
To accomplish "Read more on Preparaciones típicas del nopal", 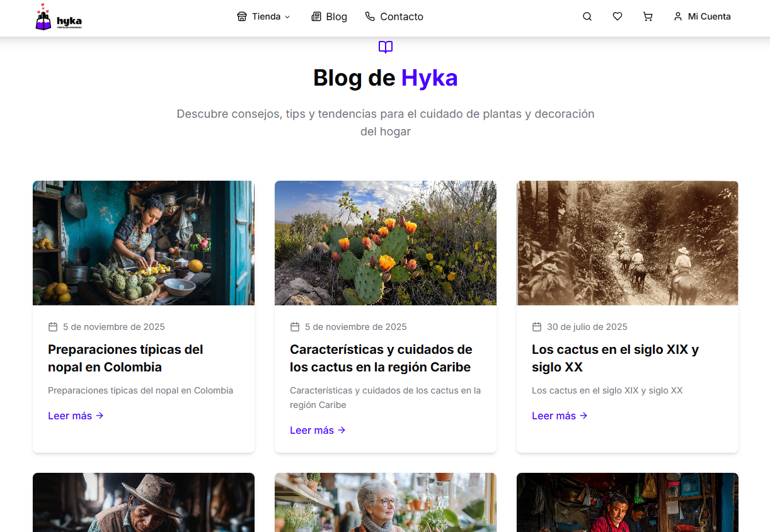I will 76,416.
